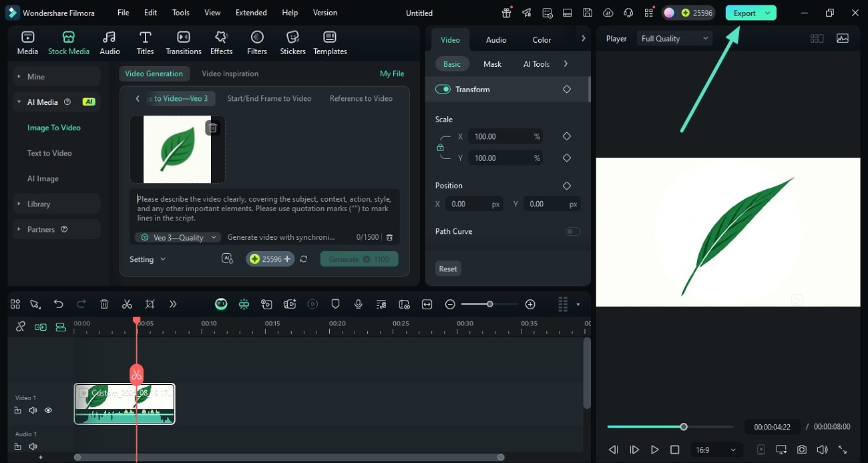Expand the Mine section in sidebar
The width and height of the screenshot is (868, 463).
point(56,77)
